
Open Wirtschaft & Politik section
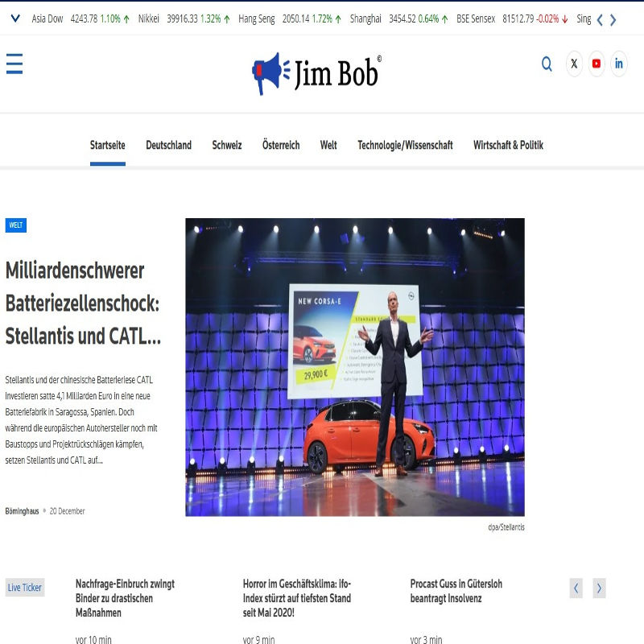pos(508,146)
